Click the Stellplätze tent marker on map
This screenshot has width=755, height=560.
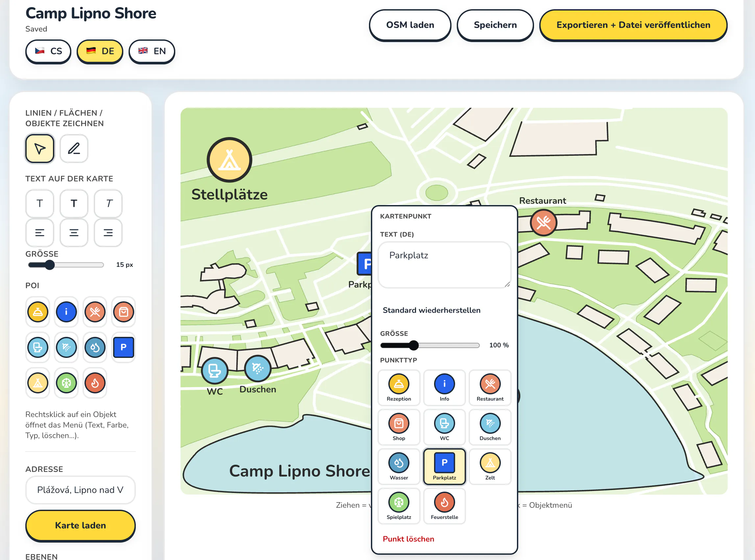tap(229, 160)
